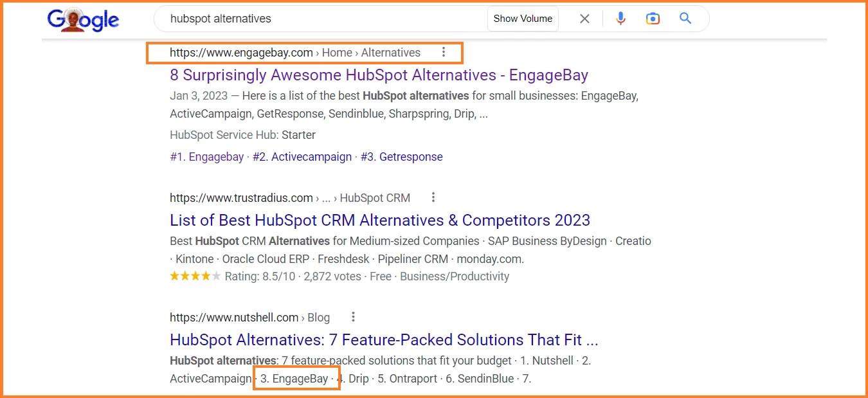This screenshot has width=868, height=398.
Task: Click the Business/Productivity text
Action: (x=455, y=276)
